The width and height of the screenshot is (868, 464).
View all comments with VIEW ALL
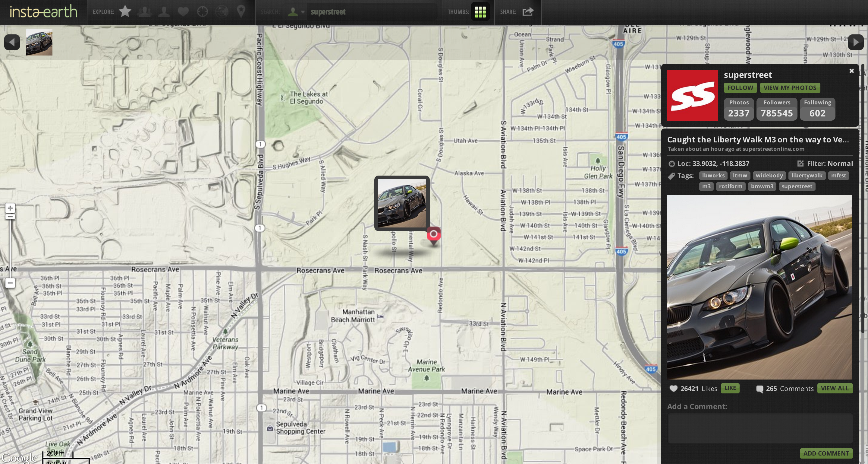(835, 388)
